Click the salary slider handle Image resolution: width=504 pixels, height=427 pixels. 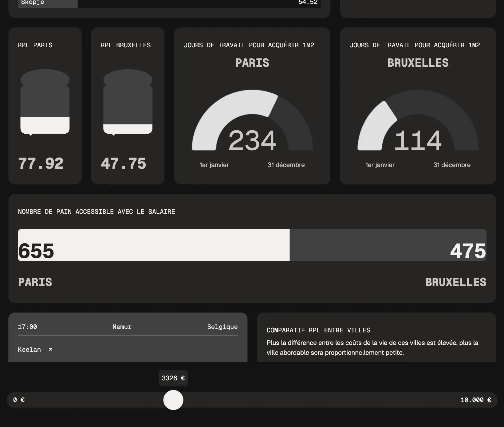point(173,400)
